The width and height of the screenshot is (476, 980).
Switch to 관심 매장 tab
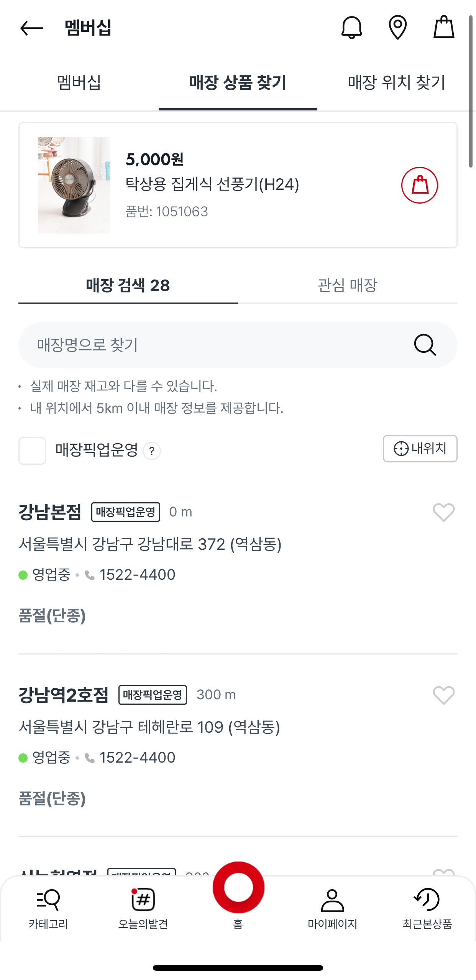pyautogui.click(x=348, y=285)
